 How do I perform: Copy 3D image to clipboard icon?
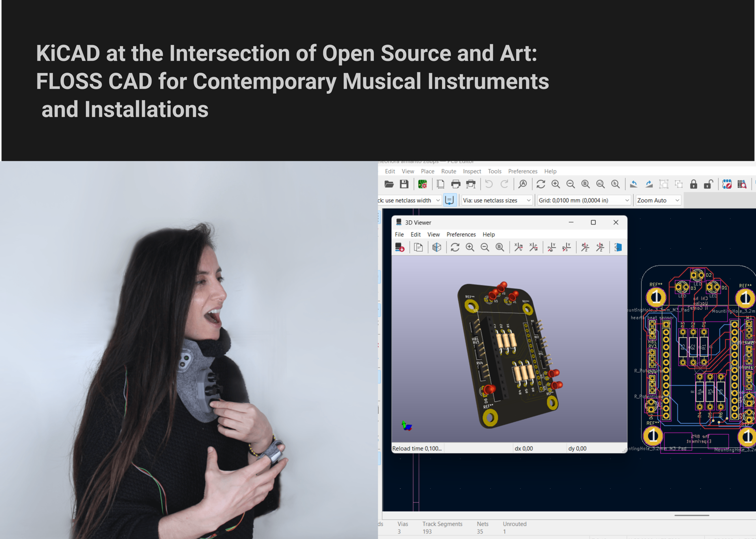point(418,248)
